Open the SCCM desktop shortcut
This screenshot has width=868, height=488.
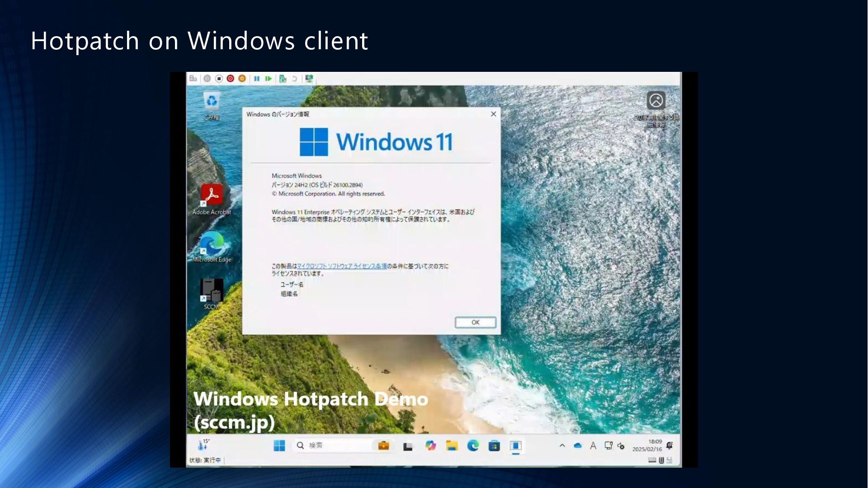point(212,294)
